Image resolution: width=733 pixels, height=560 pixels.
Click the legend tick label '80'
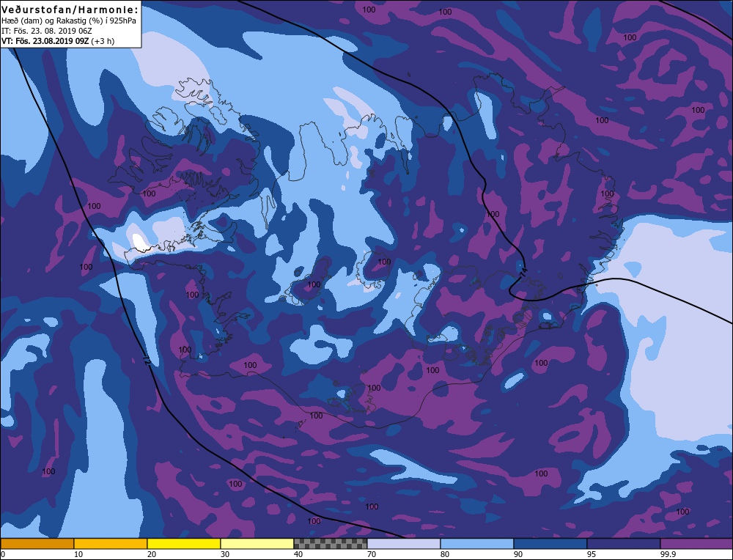[445, 554]
